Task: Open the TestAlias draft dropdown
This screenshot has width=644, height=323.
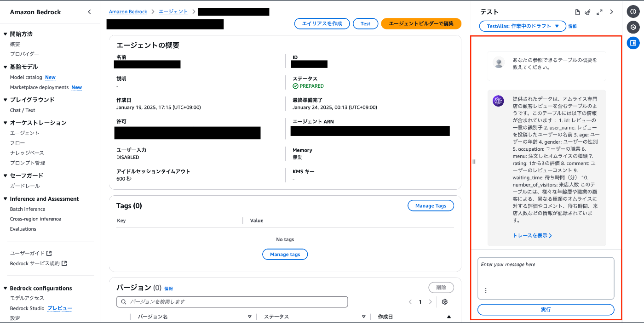Action: pyautogui.click(x=523, y=26)
